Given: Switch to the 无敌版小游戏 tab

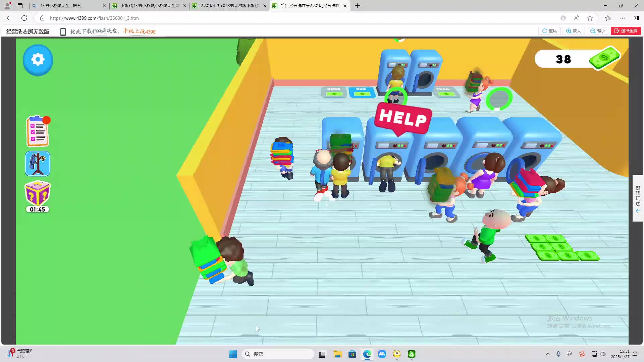Looking at the screenshot, I should 229,6.
